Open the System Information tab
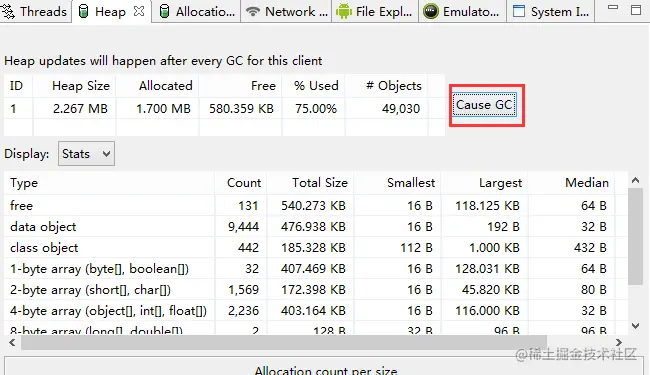This screenshot has width=650, height=375. click(551, 12)
